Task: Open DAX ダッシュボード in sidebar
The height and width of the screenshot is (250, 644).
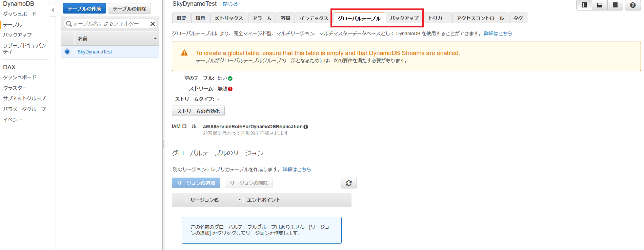Action: 20,77
